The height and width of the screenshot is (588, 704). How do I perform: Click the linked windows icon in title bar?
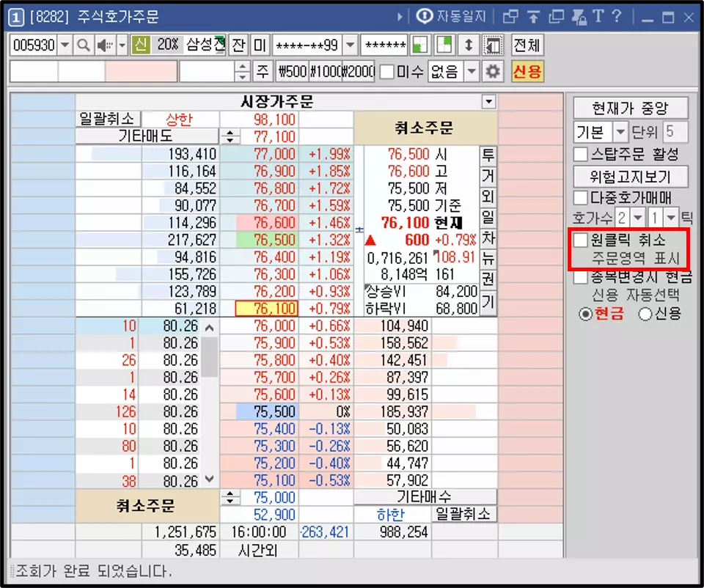pyautogui.click(x=510, y=17)
